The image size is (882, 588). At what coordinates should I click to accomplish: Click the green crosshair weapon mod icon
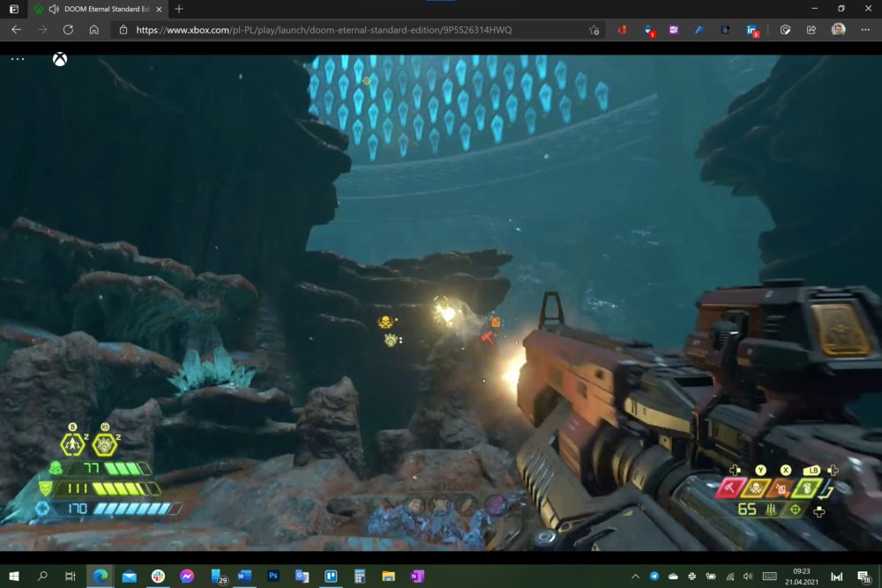coord(796,510)
